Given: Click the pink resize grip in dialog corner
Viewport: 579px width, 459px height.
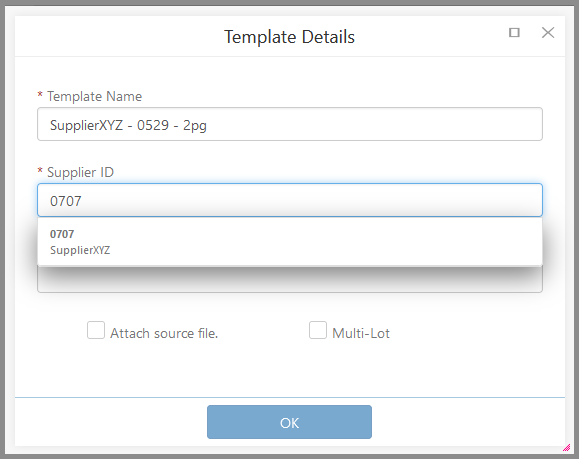Looking at the screenshot, I should pos(566,448).
